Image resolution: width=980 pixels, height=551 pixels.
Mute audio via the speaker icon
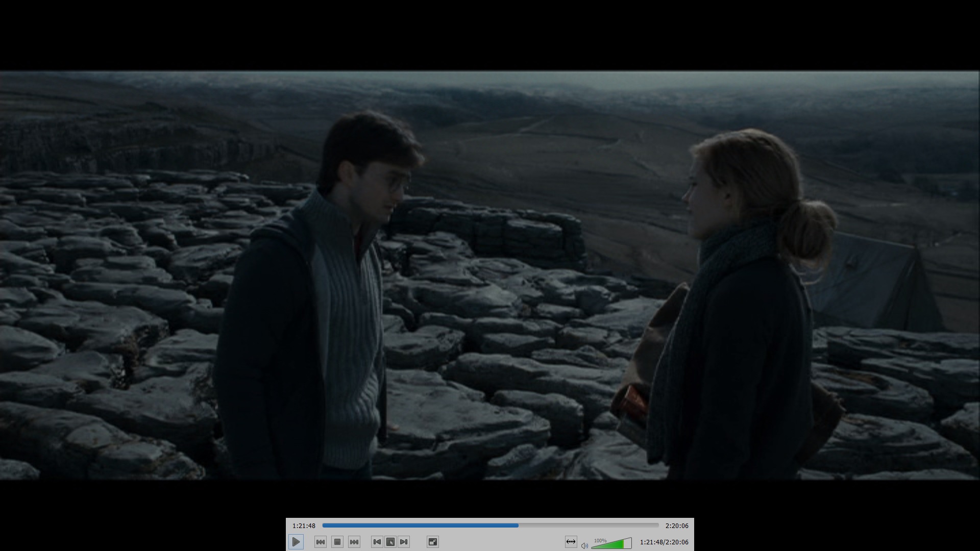tap(584, 545)
